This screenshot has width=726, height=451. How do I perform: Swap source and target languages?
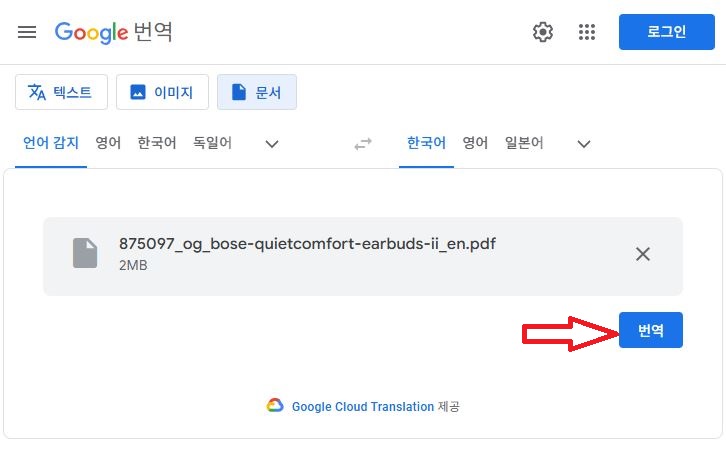(x=363, y=144)
